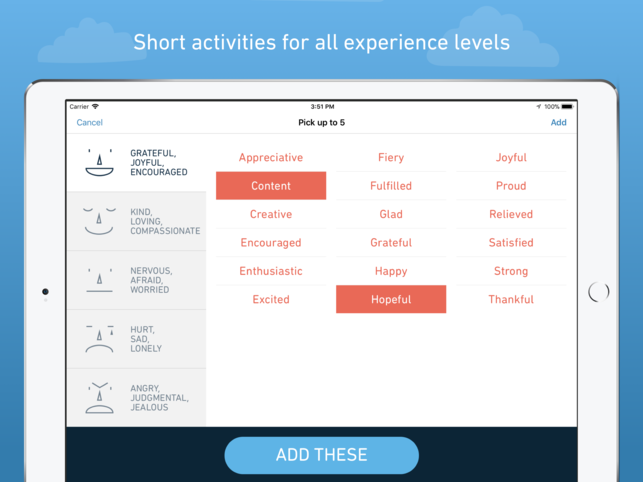643x482 pixels.
Task: Select the angry jealous face icon
Action: click(98, 397)
